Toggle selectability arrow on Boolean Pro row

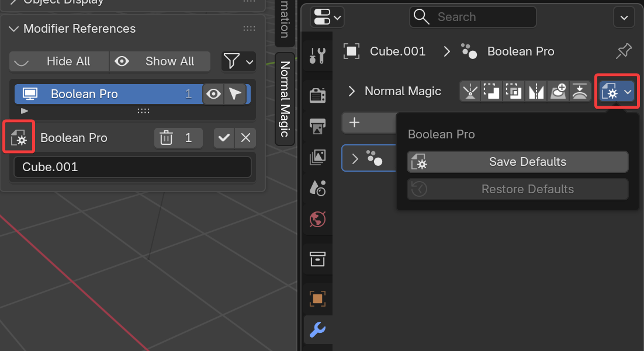click(x=235, y=94)
